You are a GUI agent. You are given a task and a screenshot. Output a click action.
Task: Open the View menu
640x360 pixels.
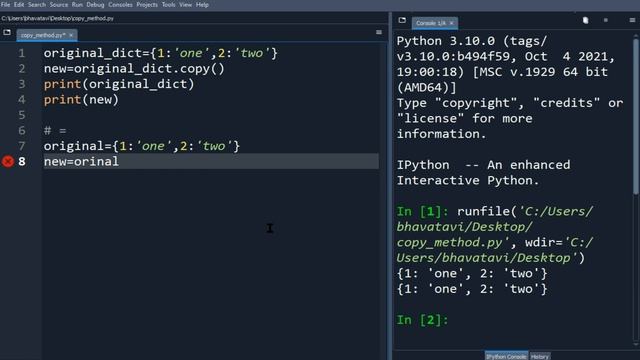[185, 4]
